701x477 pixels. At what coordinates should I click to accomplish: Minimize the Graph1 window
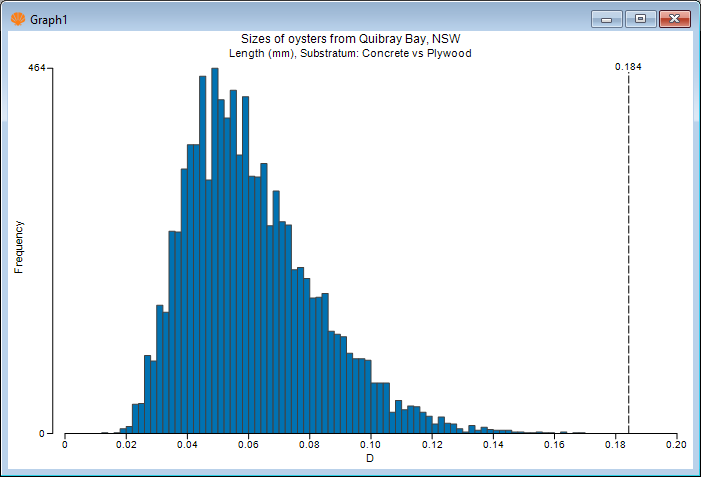[x=606, y=18]
